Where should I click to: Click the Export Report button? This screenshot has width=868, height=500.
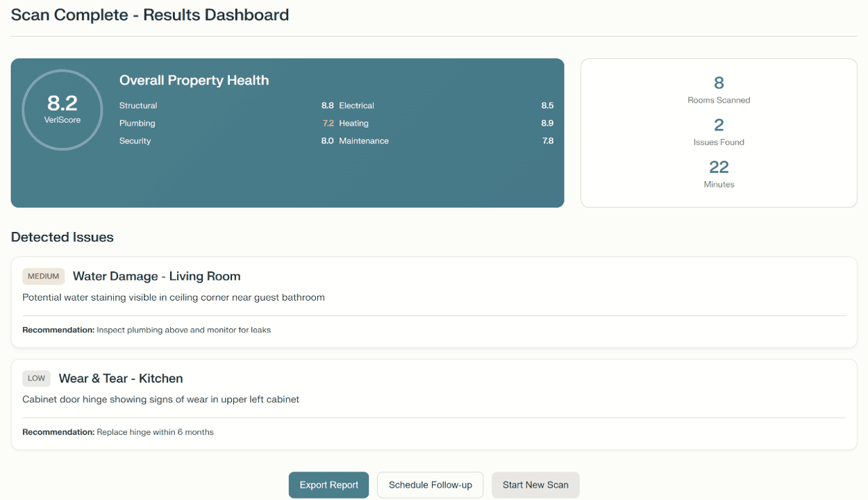328,485
